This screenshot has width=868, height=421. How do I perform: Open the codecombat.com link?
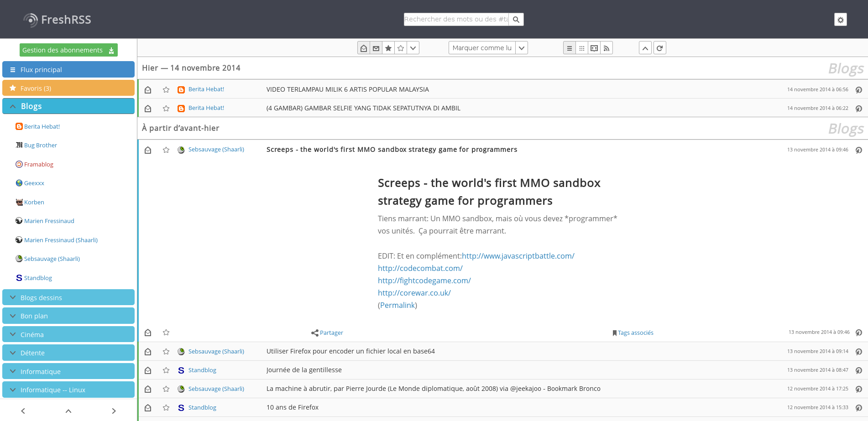coord(420,268)
